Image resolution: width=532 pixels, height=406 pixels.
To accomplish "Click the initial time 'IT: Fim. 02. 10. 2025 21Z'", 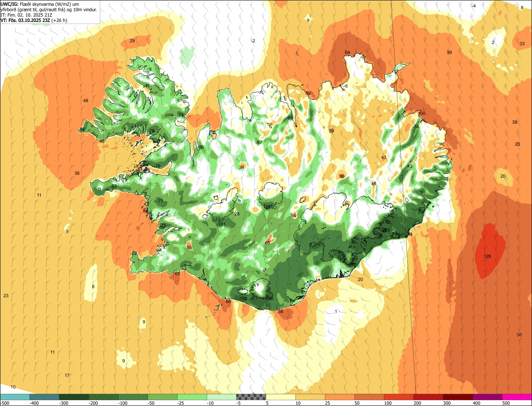I will (27, 15).
